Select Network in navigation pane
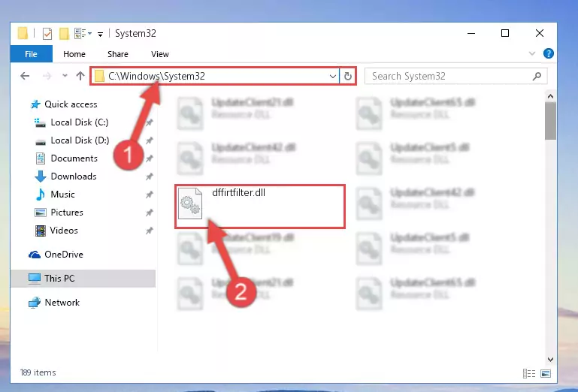The width and height of the screenshot is (578, 392). [62, 303]
